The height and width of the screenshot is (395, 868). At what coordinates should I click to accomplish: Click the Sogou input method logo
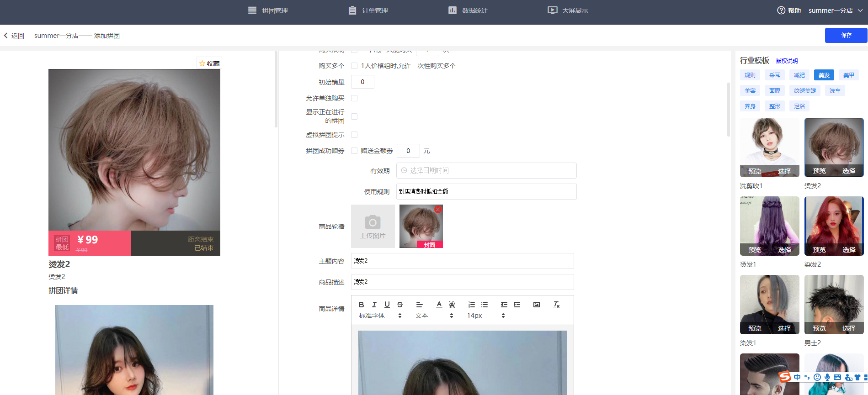click(785, 377)
